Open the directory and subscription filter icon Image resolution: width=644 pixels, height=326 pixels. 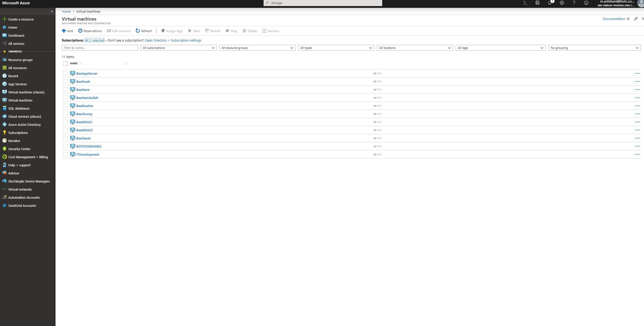537,3
